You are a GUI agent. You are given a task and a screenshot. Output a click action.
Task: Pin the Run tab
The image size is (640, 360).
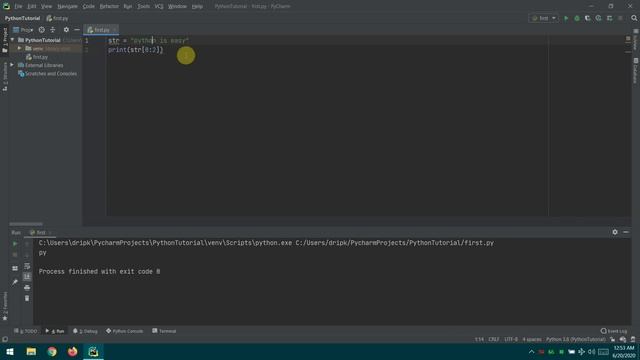pos(15,282)
